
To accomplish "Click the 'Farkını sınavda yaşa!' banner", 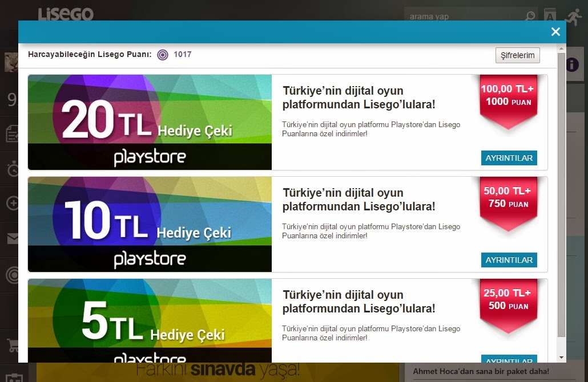I will point(218,372).
